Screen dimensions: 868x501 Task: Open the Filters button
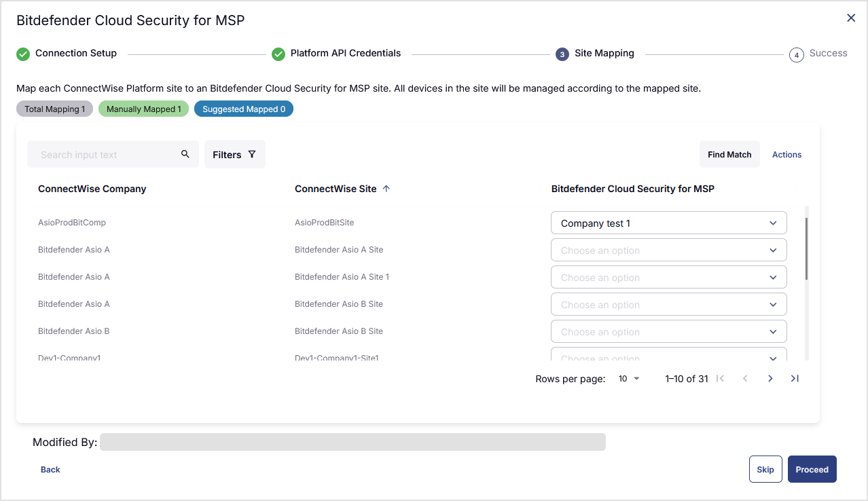pyautogui.click(x=235, y=154)
